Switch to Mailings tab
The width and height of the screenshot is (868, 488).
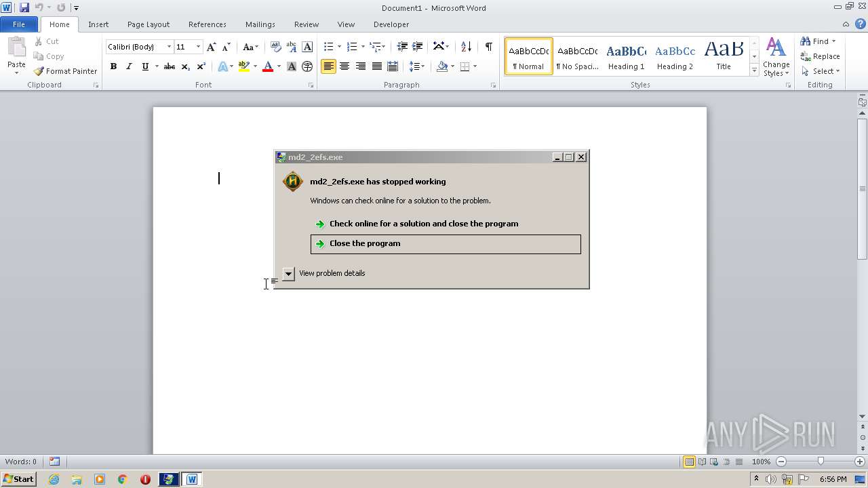tap(260, 24)
